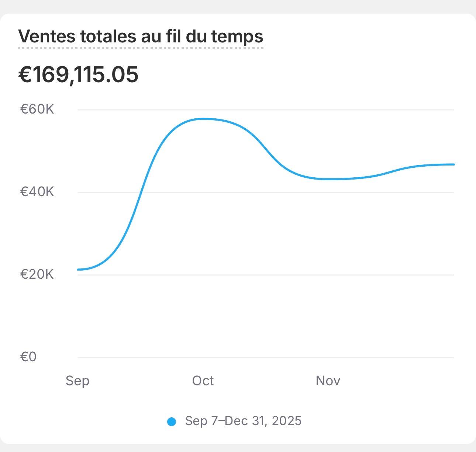Click the blue legend dot for Sep 7–Dec 31
Image resolution: width=476 pixels, height=452 pixels.
172,421
